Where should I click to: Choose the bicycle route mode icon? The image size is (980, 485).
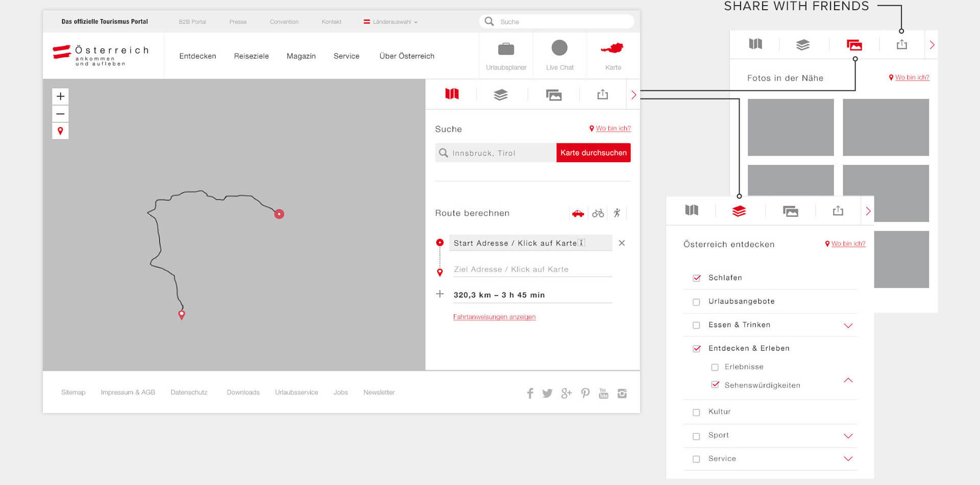tap(598, 213)
